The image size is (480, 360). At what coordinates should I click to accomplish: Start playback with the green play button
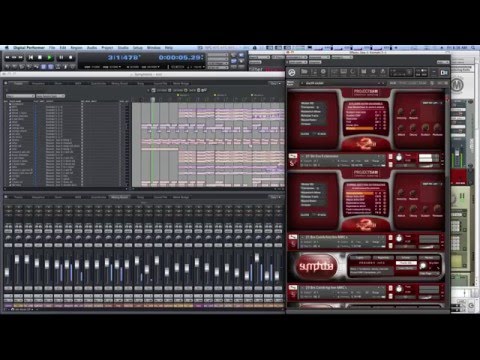coord(50,58)
